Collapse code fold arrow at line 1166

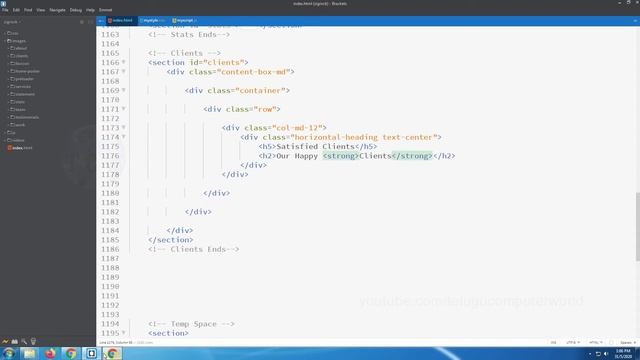pos(124,62)
